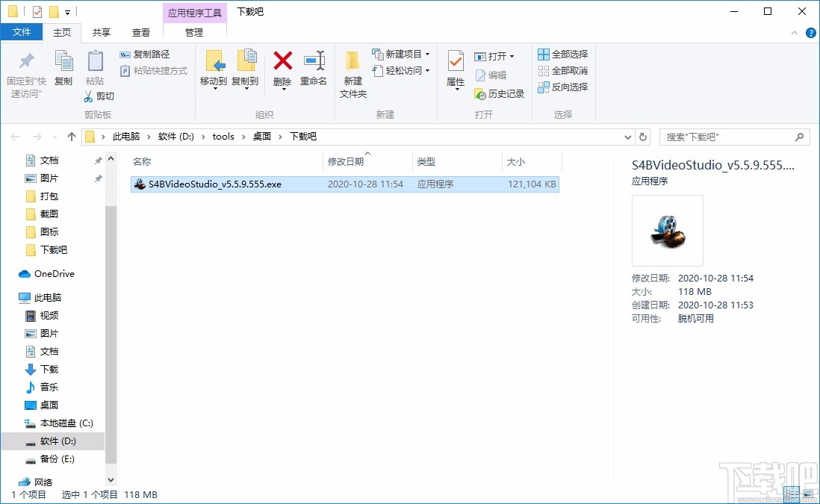Open the 共享 (Share) ribbon tab

(101, 32)
